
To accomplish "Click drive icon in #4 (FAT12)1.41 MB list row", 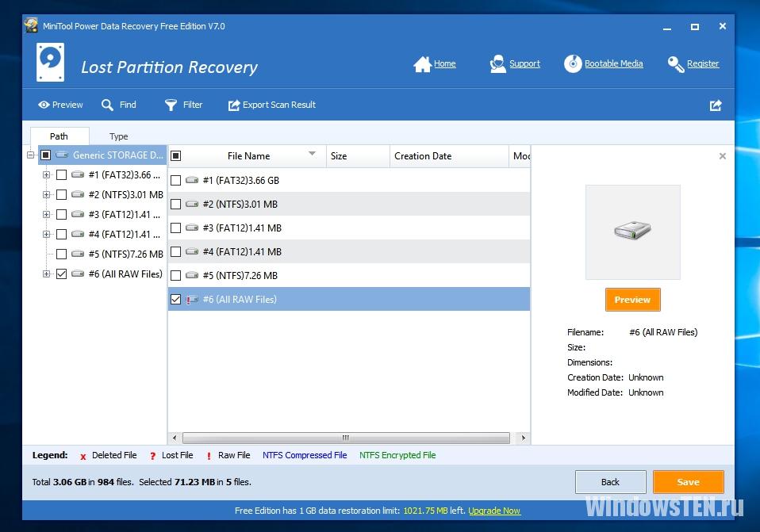I will tap(192, 251).
